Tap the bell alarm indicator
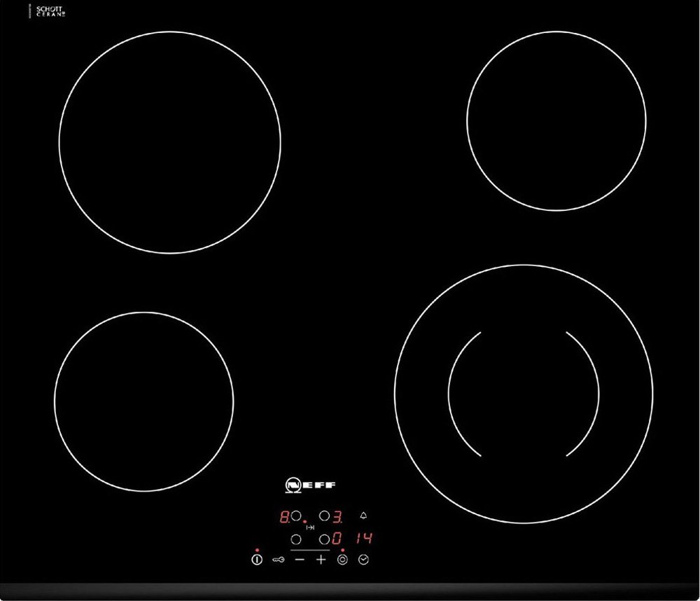 coord(363,516)
